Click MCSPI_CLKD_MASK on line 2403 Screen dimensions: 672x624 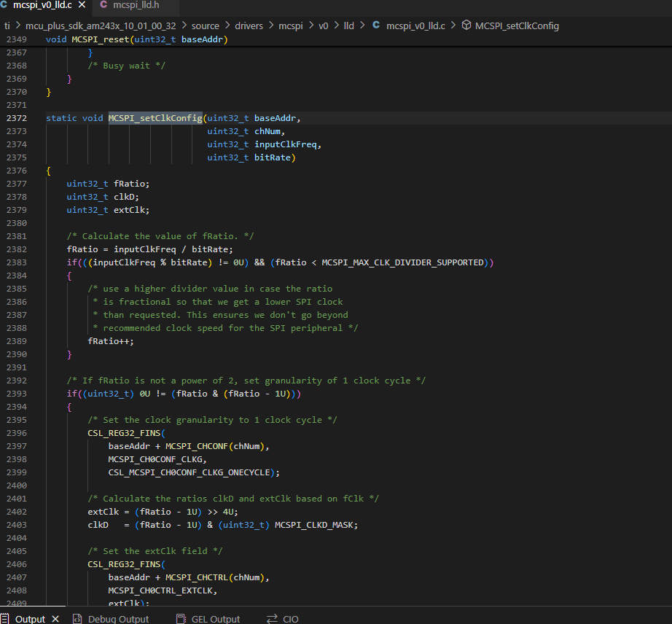pos(313,525)
